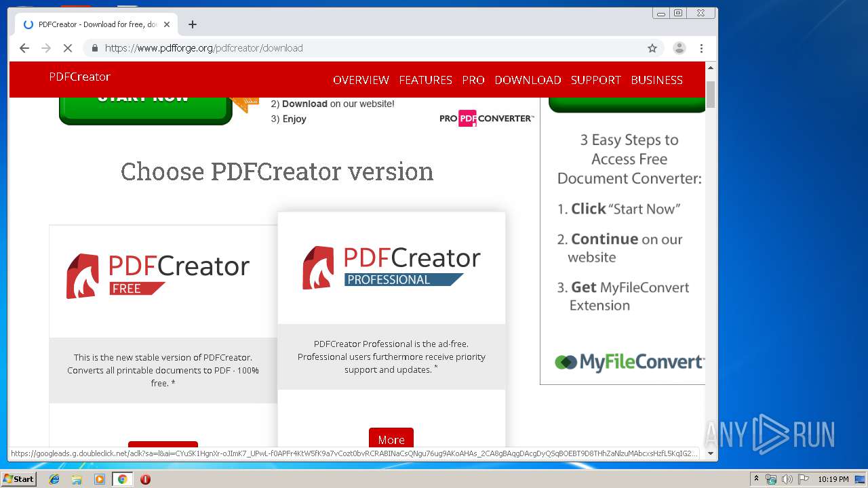This screenshot has width=868, height=488.
Task: Open the Windows Start menu
Action: click(x=18, y=479)
